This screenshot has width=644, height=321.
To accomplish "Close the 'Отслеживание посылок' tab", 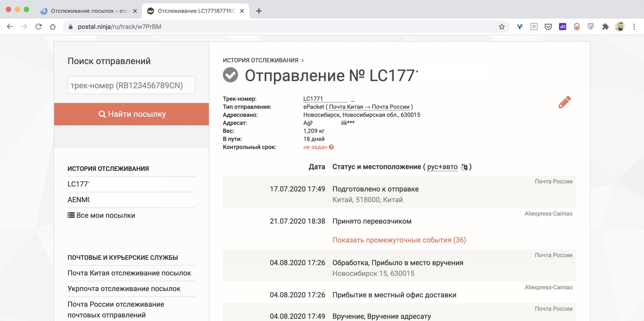I will point(135,11).
